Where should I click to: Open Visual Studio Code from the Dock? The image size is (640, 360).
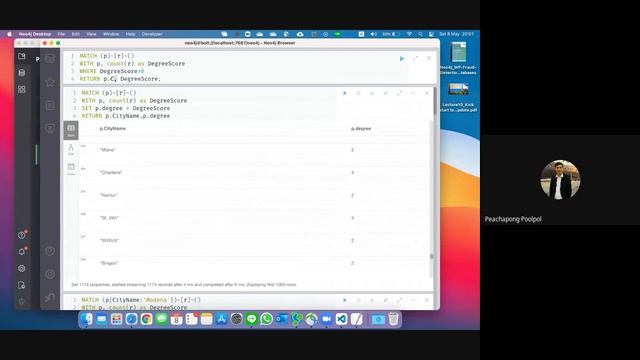[341, 319]
